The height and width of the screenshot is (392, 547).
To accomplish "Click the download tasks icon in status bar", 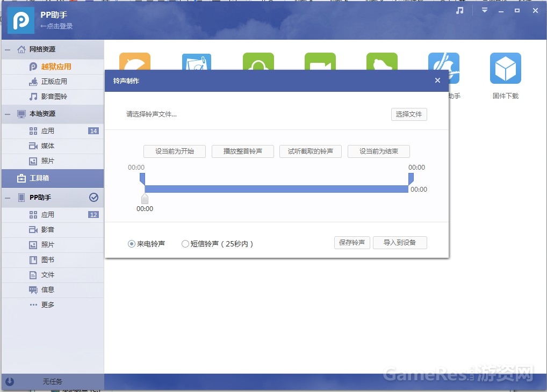I will pos(10,382).
